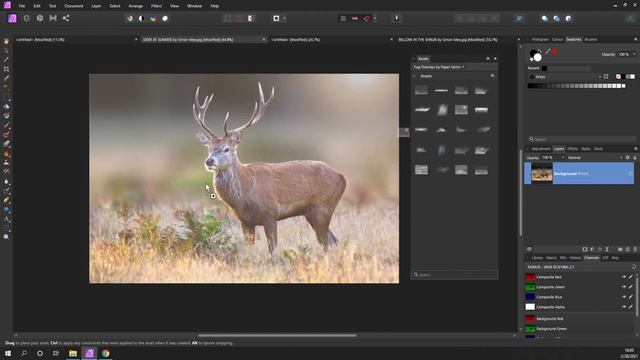Open Windows Start menu
The height and width of the screenshot is (360, 640).
8,353
